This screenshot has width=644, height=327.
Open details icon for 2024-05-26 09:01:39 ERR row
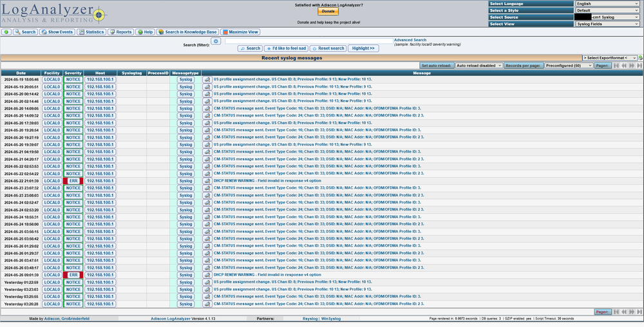[x=207, y=275]
